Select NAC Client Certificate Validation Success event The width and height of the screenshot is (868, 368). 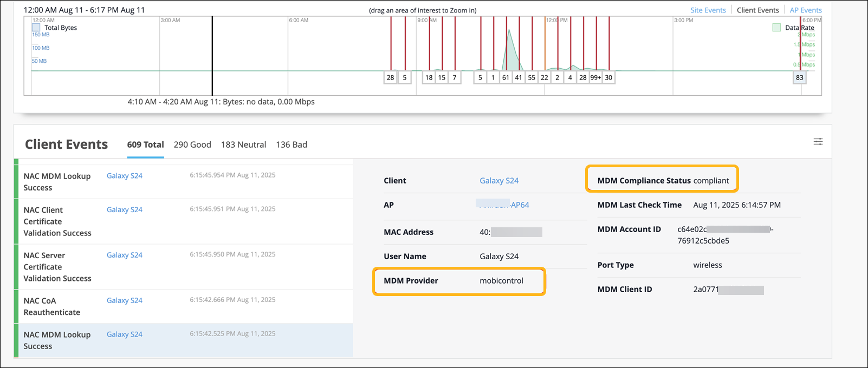point(57,221)
